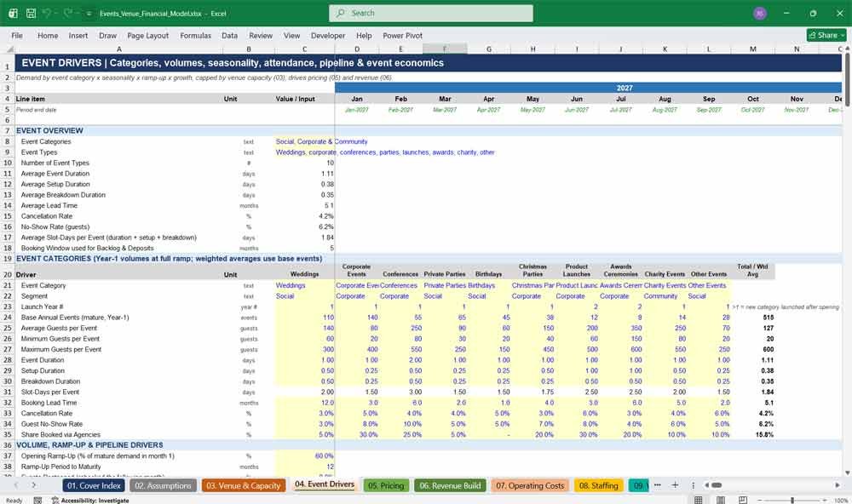Image resolution: width=852 pixels, height=504 pixels.
Task: Click next sheet navigation arrow
Action: (34, 485)
